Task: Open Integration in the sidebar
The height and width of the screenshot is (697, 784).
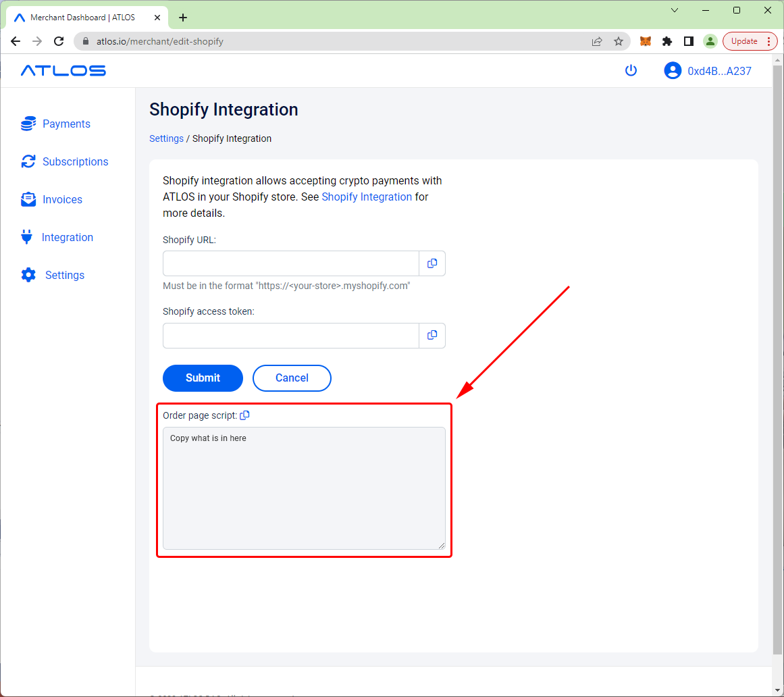Action: tap(68, 237)
